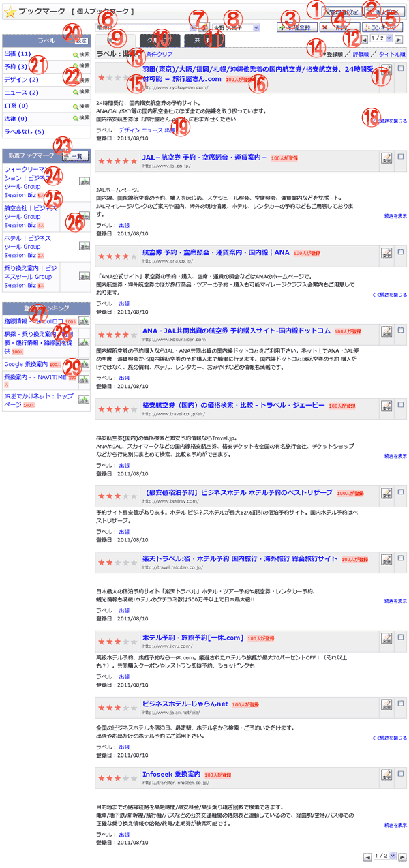The image size is (409, 868).
Task: Tick the checkbox for the じゃらんnet bookmark
Action: point(400,702)
